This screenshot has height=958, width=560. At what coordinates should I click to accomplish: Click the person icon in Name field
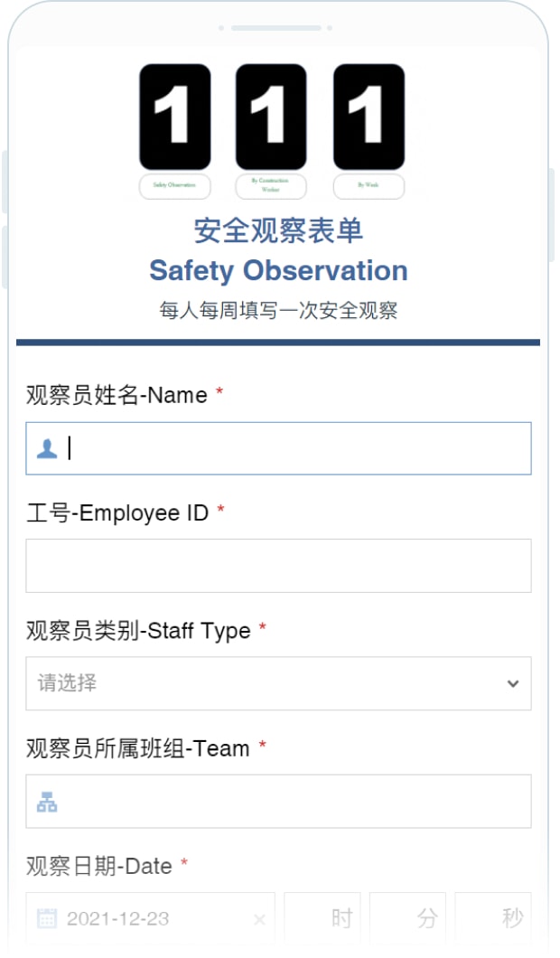47,448
